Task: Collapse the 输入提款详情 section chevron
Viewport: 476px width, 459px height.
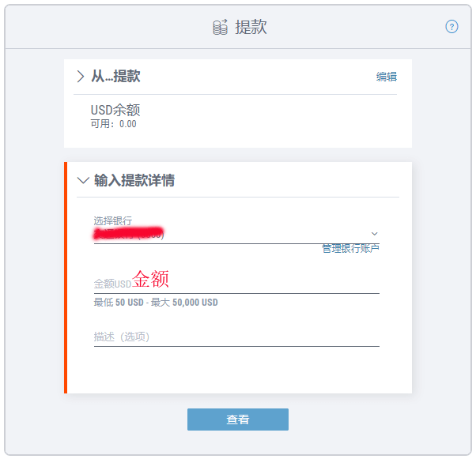Action: (x=83, y=180)
